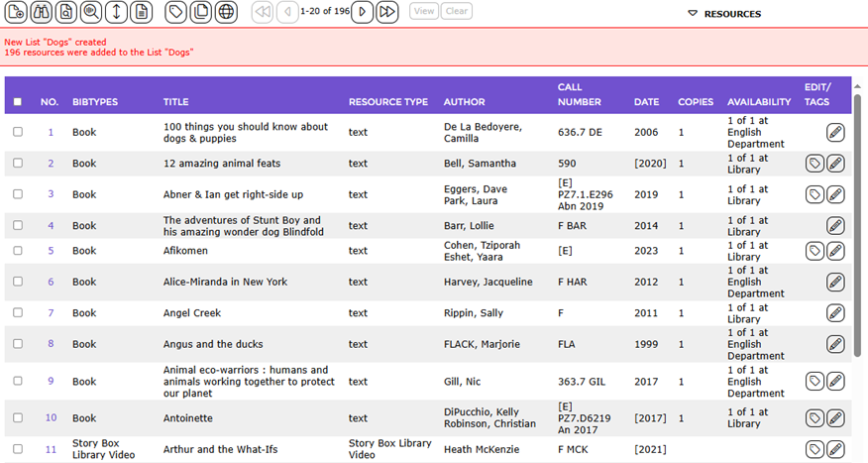
Task: Edit 'Animal eco-warriors' pencil icon
Action: (835, 381)
